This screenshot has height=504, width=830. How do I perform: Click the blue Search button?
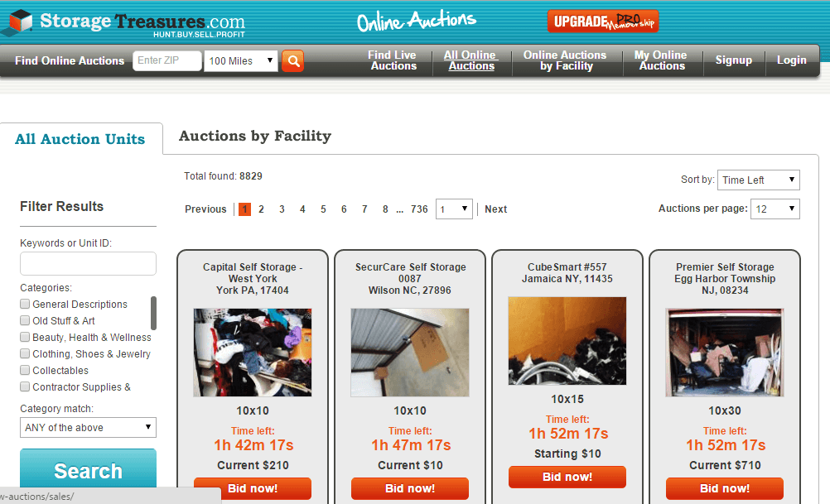click(x=88, y=469)
